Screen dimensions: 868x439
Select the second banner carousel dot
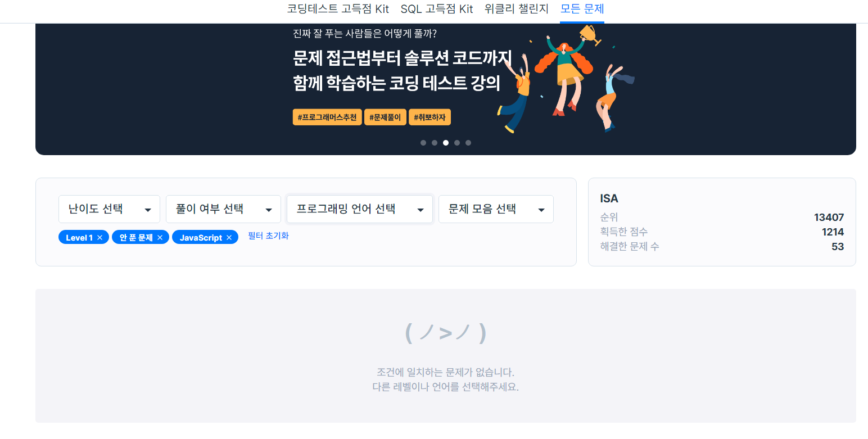(x=435, y=143)
